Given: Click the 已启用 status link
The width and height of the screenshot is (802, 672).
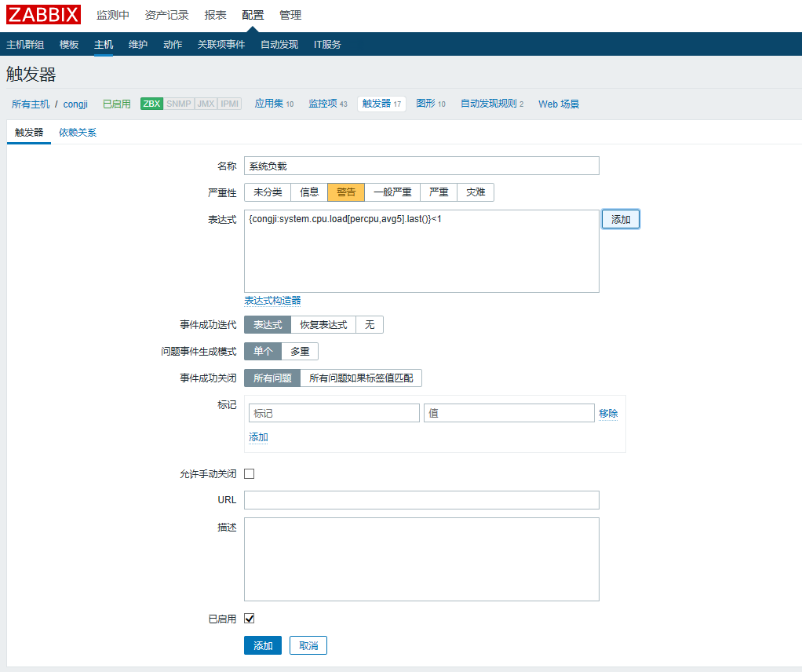Looking at the screenshot, I should 117,104.
